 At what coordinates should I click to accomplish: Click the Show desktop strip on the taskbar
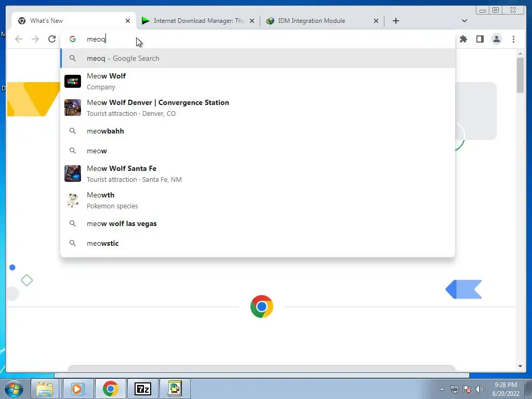click(529, 389)
